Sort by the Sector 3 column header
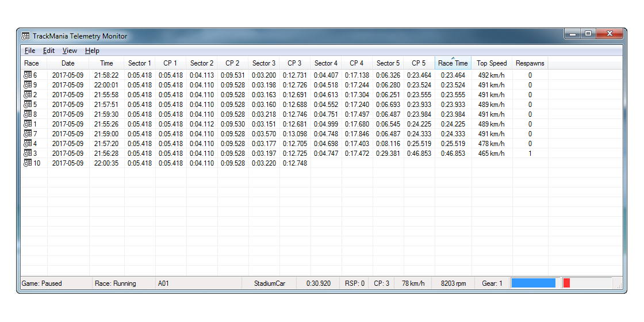 264,63
